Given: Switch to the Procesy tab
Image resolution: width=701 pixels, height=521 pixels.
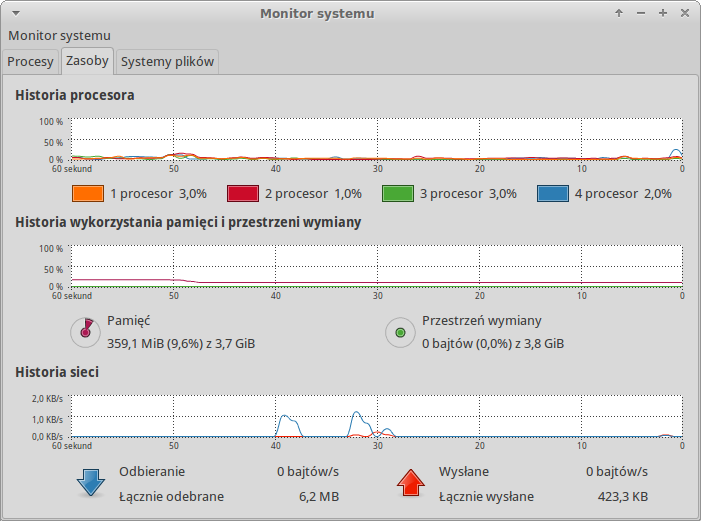Looking at the screenshot, I should 30,61.
